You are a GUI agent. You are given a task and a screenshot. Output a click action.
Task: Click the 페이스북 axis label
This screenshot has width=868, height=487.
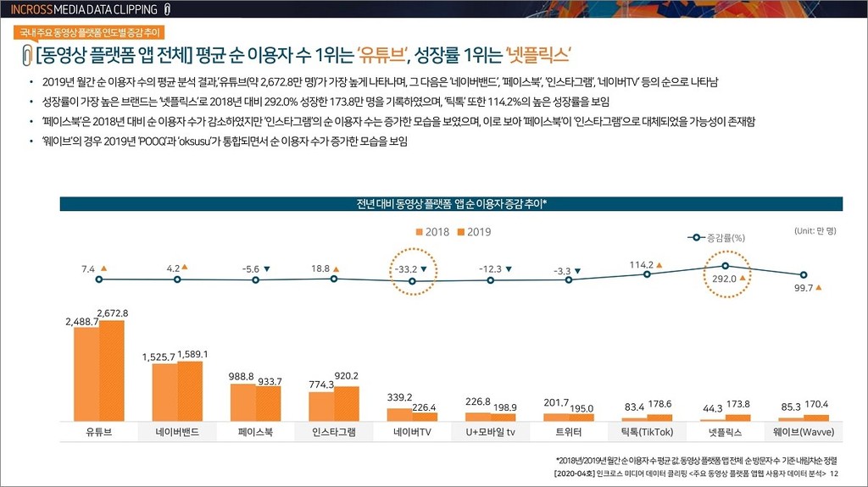[x=255, y=432]
